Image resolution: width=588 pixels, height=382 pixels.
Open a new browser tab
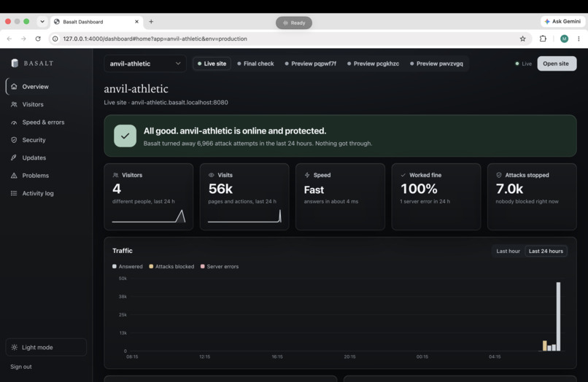point(151,22)
